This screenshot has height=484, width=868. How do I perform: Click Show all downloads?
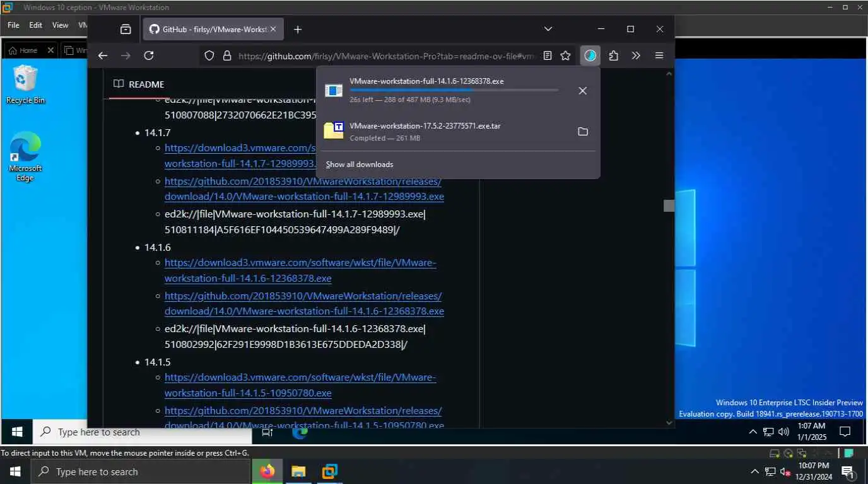360,164
